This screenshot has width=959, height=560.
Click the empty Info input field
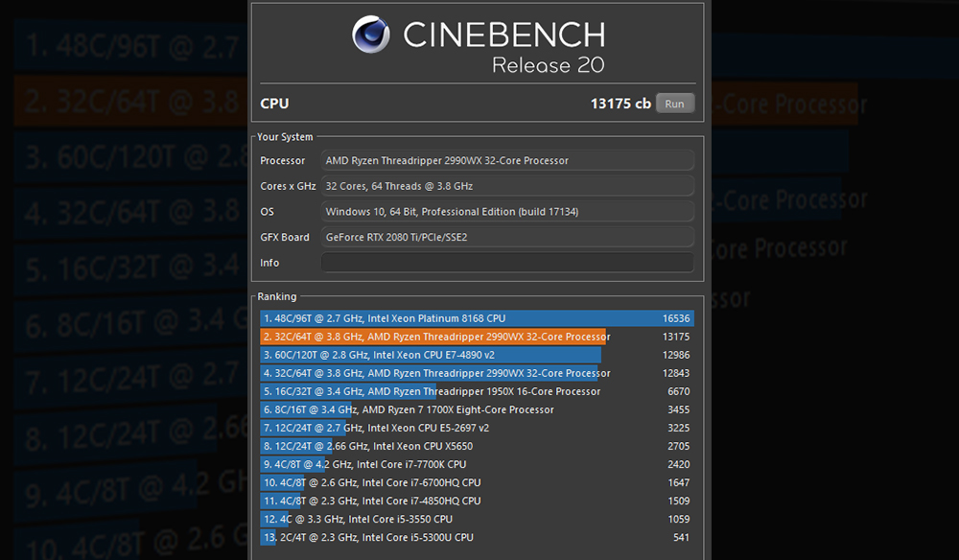click(507, 263)
